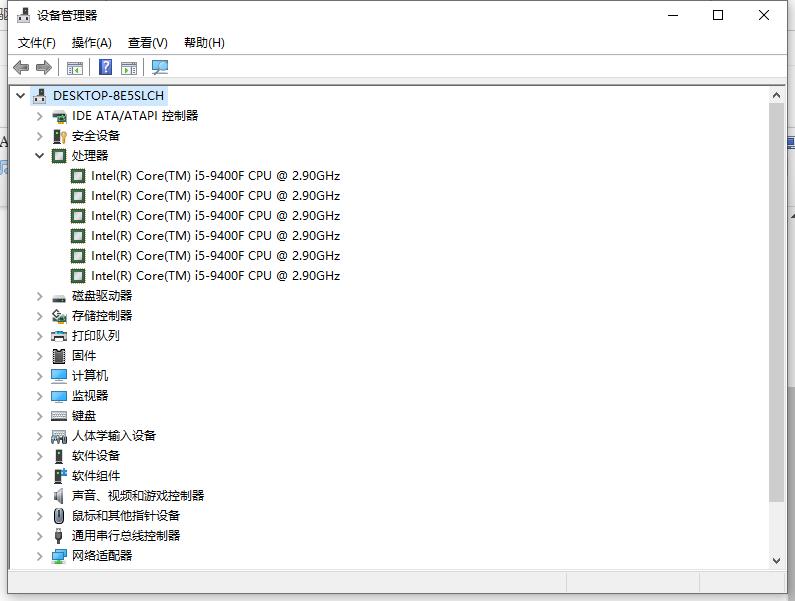The image size is (795, 601).
Task: Open the 帮助(H) menu
Action: coord(204,43)
